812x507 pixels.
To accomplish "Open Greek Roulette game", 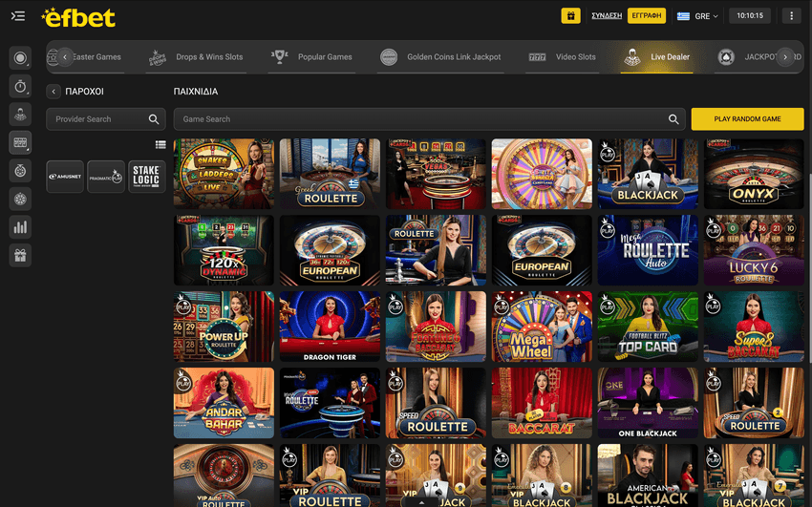I will click(330, 174).
